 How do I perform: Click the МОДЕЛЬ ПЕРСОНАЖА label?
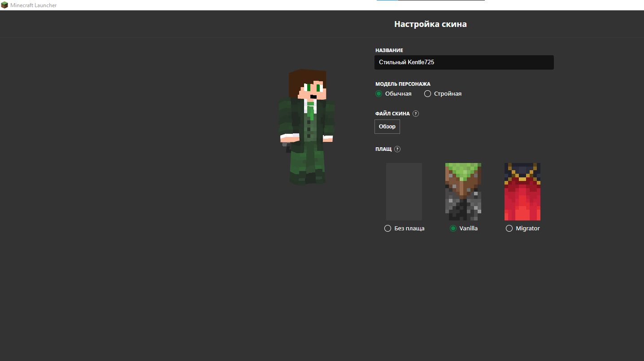(403, 84)
